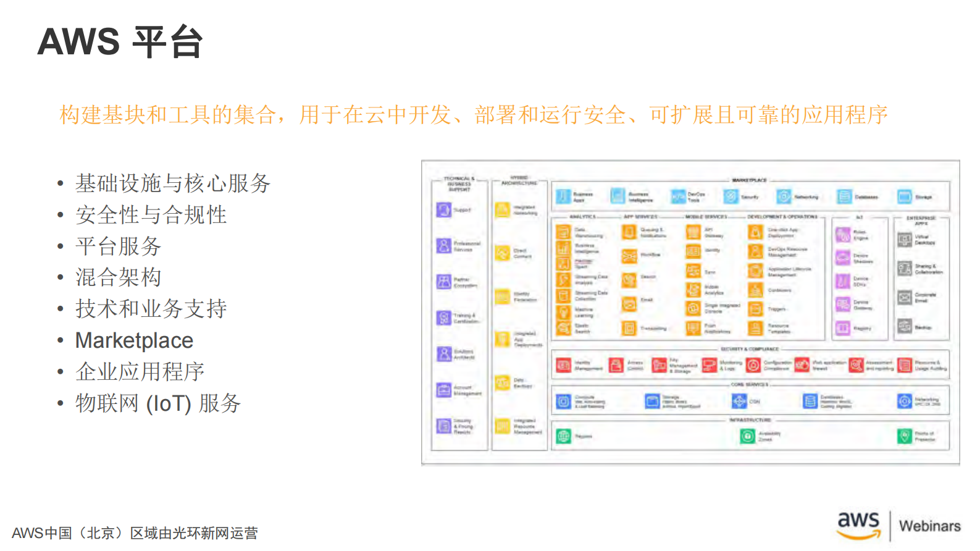The width and height of the screenshot is (980, 551).
Task: Click the 'Marketplace' bullet text
Action: [x=134, y=340]
